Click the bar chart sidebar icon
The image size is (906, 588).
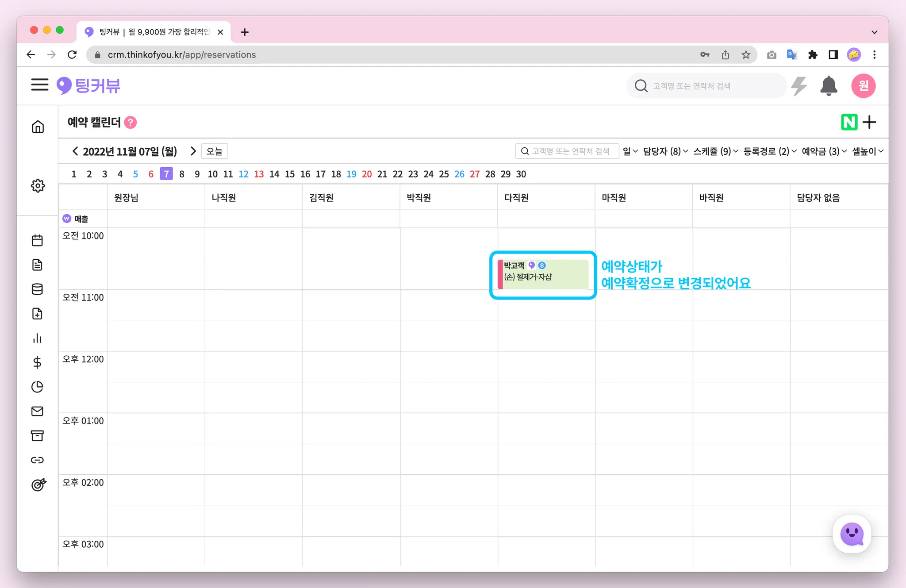[x=38, y=338]
